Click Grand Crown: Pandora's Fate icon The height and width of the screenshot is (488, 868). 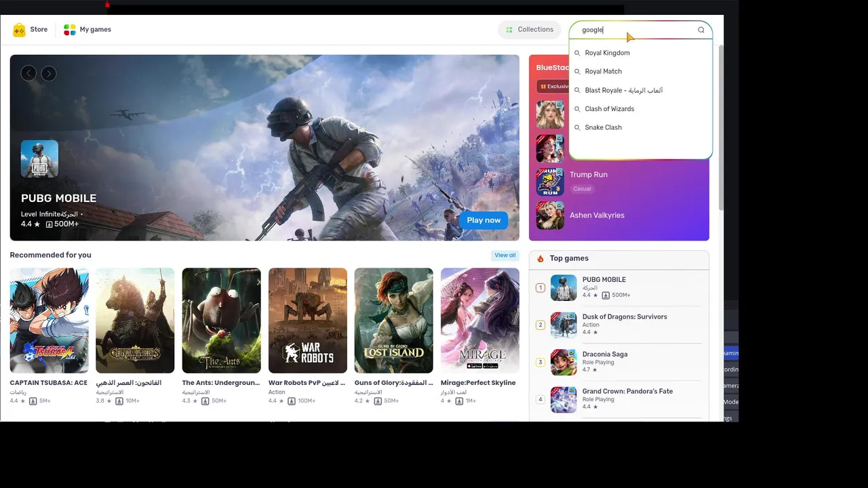[564, 399]
